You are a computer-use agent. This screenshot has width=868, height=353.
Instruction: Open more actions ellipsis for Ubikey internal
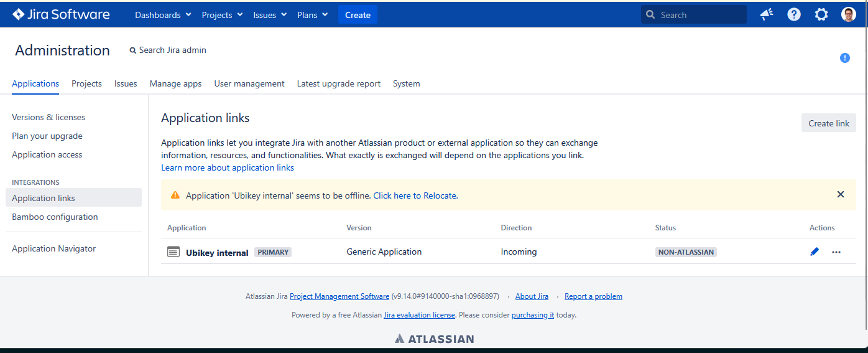coord(836,252)
